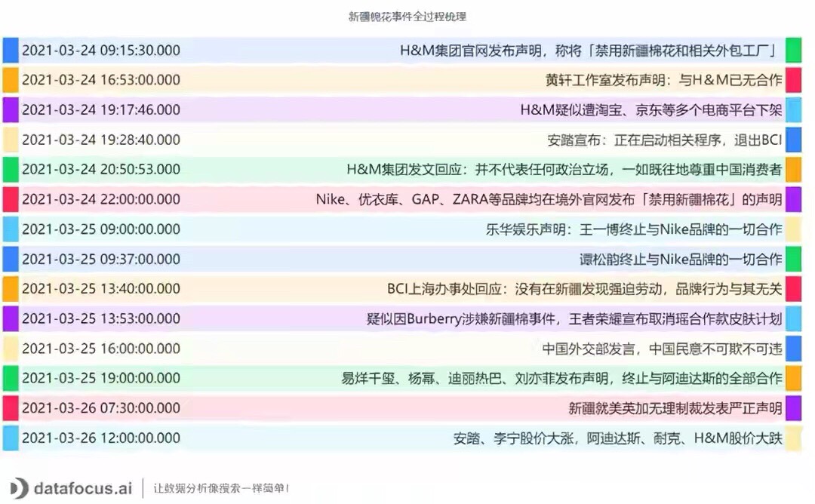The height and width of the screenshot is (504, 815).
Task: Select timestamp 2021-03-25 13:53:00.000
Action: 101,318
